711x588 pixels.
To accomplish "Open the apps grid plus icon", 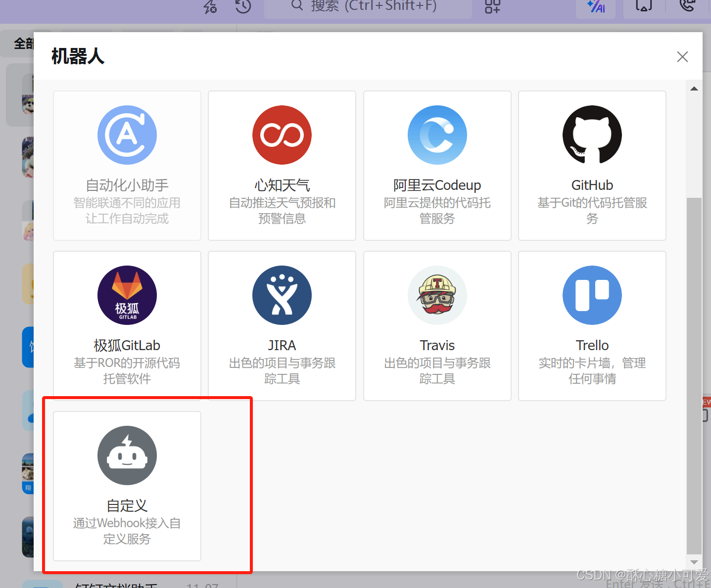I will (492, 6).
